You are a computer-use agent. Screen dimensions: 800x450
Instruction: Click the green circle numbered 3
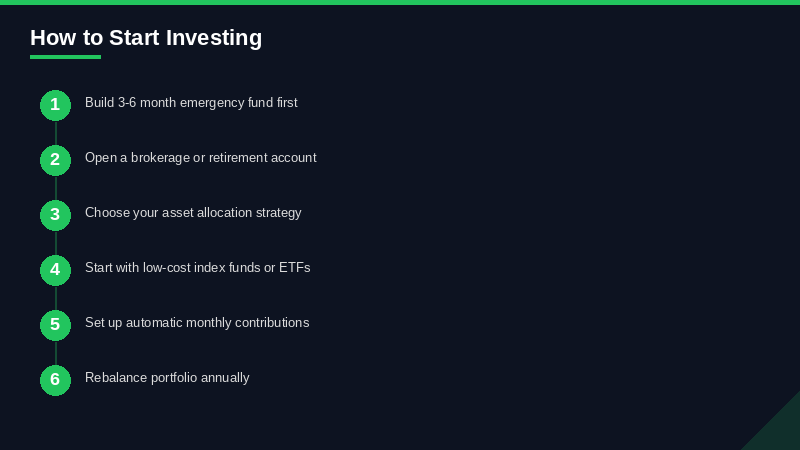(x=55, y=215)
